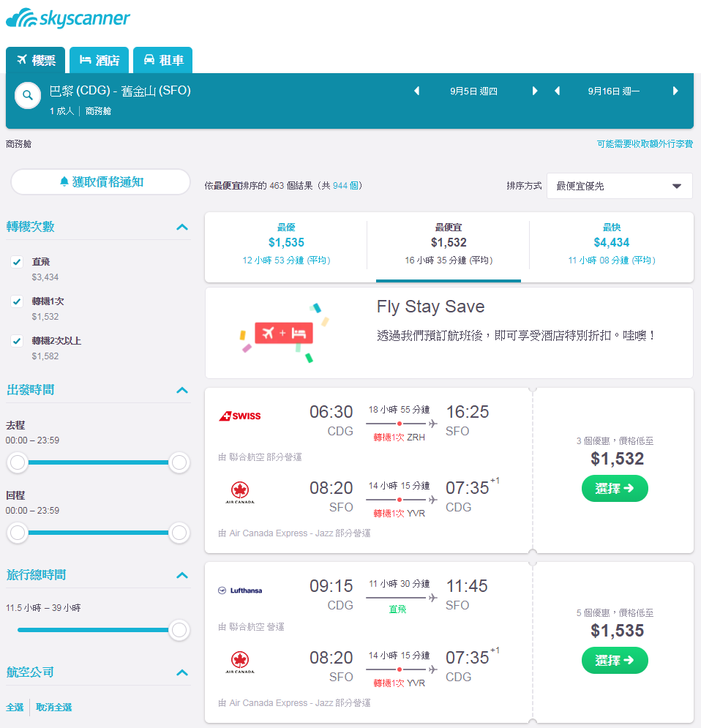This screenshot has width=701, height=728.
Task: Toggle the 直飛 checkbox
Action: [17, 262]
